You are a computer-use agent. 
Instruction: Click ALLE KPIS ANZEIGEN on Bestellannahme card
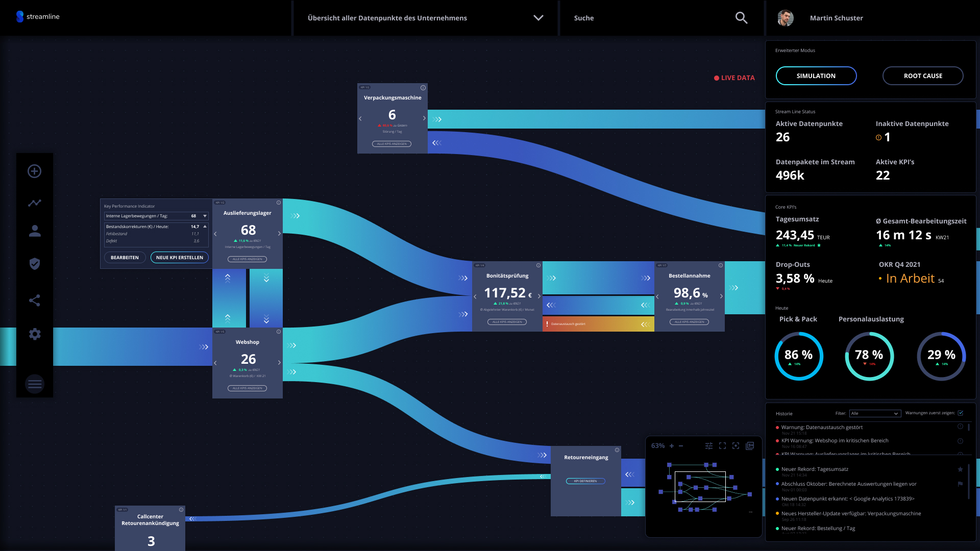point(689,322)
